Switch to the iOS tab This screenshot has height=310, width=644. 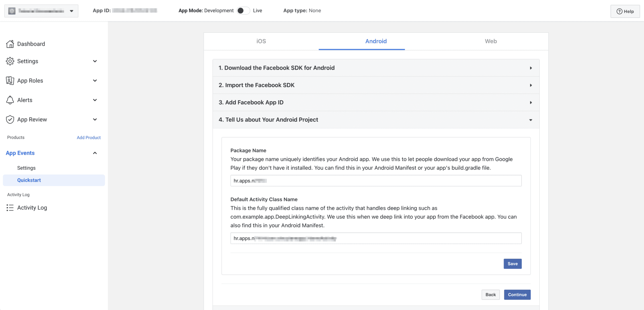coord(261,41)
